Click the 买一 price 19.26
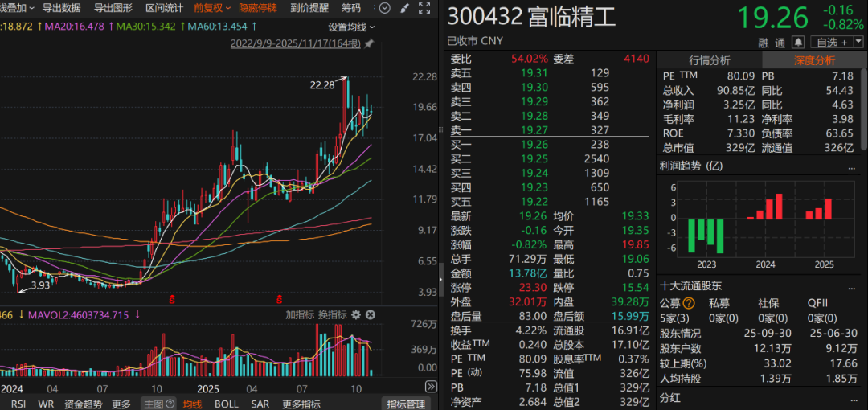Viewport: 868px width, 410px height. click(534, 145)
